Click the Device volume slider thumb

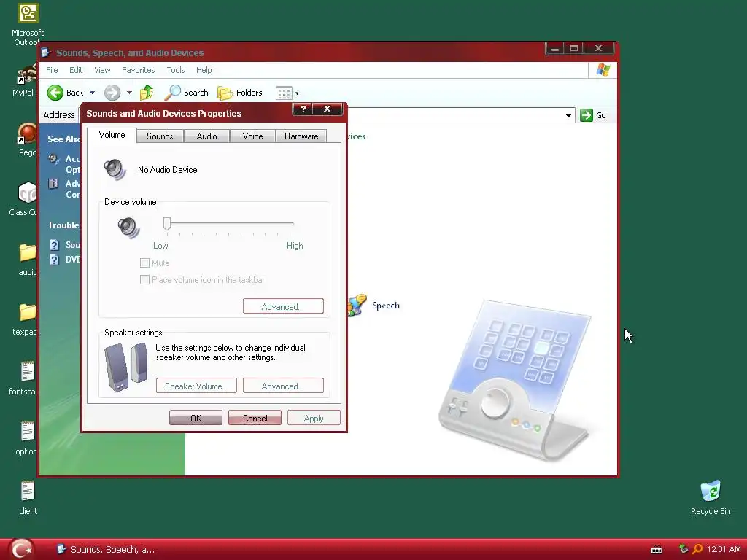coord(167,223)
